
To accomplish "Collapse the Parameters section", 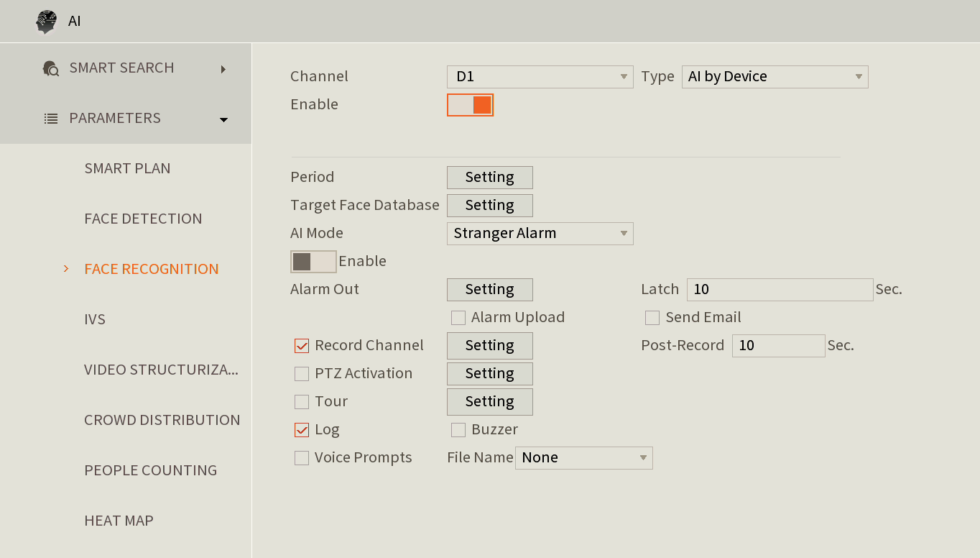I will point(223,119).
